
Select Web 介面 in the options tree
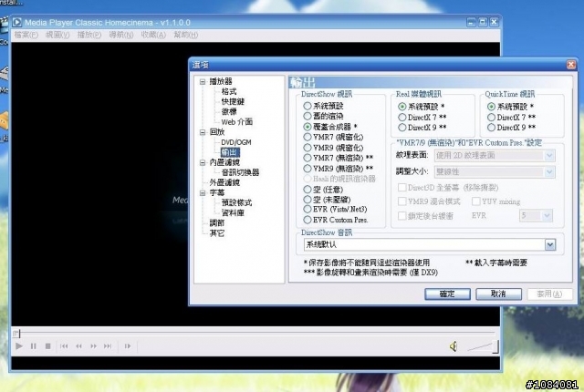237,122
